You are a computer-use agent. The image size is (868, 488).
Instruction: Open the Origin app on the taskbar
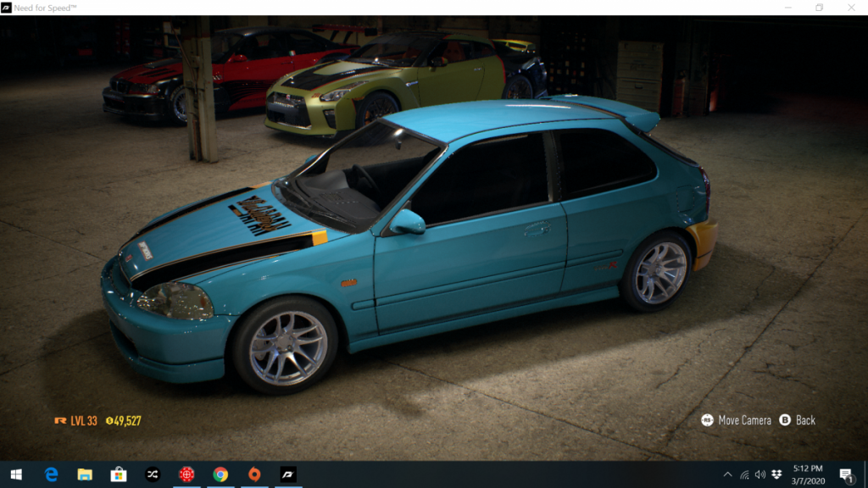click(254, 474)
